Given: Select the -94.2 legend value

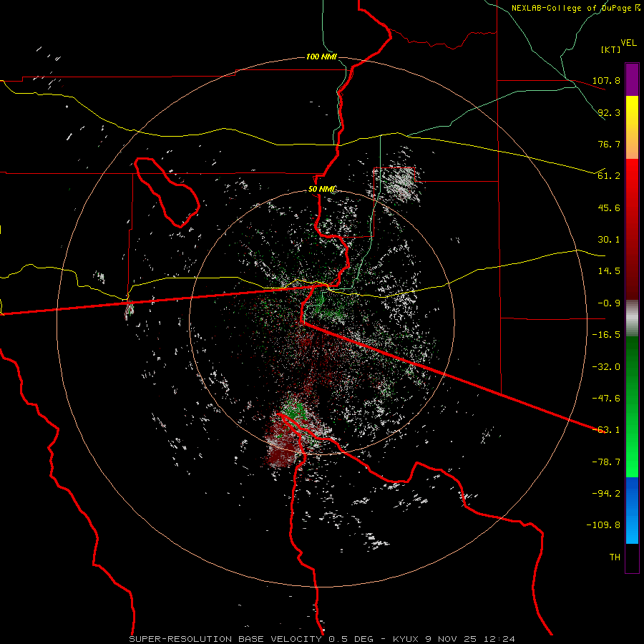Looking at the screenshot, I should [x=606, y=494].
